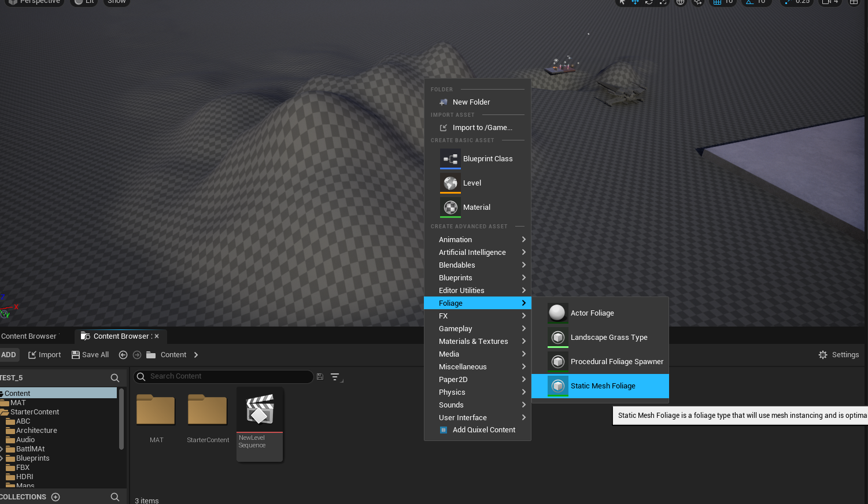
Task: Toggle grid snapping icon
Action: [717, 2]
